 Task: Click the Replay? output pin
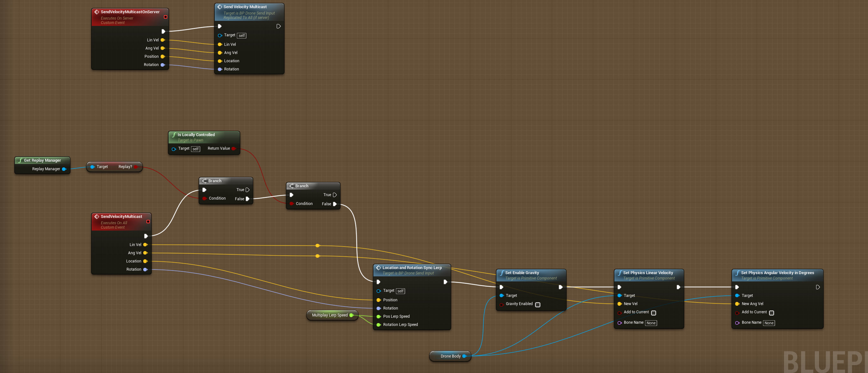135,167
